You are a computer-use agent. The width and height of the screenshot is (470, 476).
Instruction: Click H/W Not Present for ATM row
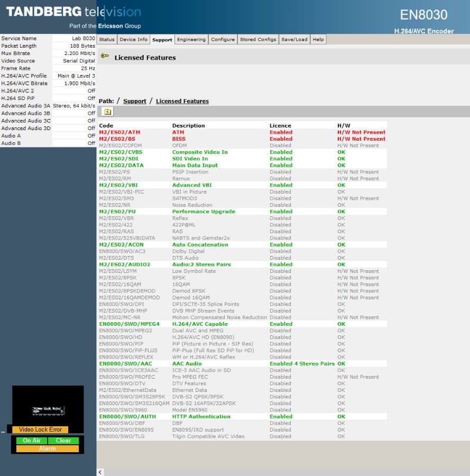pyautogui.click(x=362, y=132)
